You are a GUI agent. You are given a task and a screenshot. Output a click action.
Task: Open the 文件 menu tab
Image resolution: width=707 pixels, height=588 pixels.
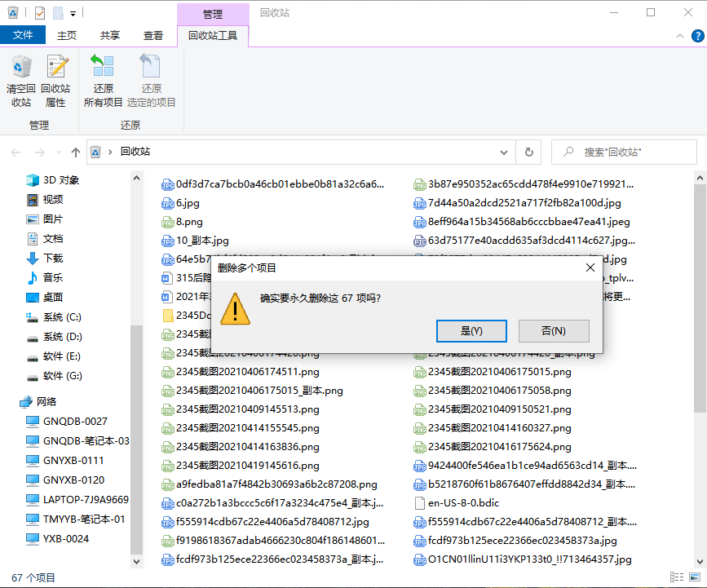click(23, 35)
